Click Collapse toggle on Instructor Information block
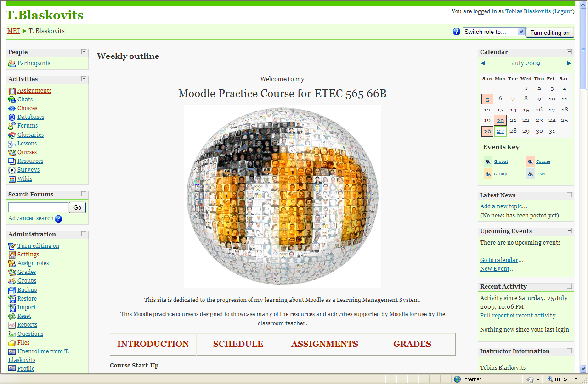 (x=569, y=351)
